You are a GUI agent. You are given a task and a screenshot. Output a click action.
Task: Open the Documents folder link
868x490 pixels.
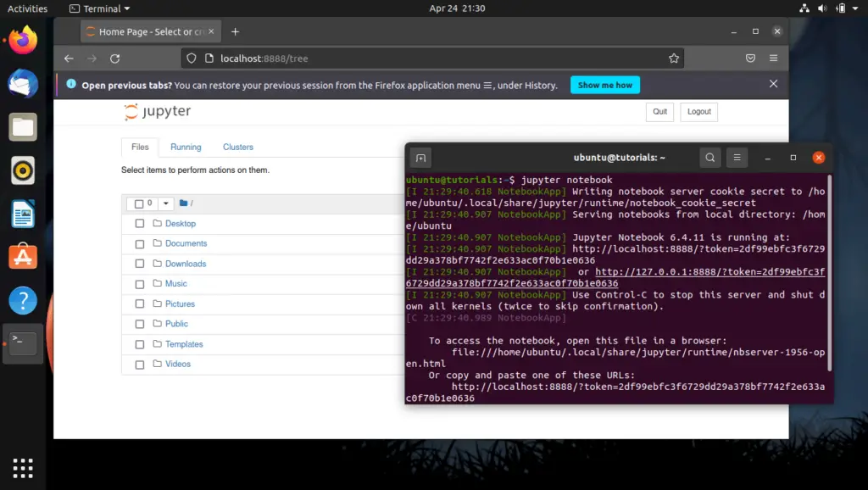click(186, 243)
